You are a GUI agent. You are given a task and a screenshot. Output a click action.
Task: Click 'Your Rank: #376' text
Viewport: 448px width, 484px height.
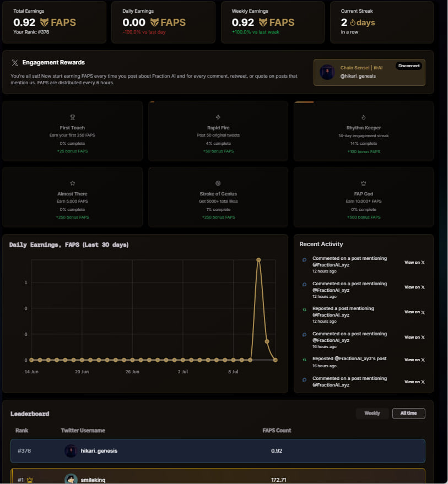[x=31, y=32]
